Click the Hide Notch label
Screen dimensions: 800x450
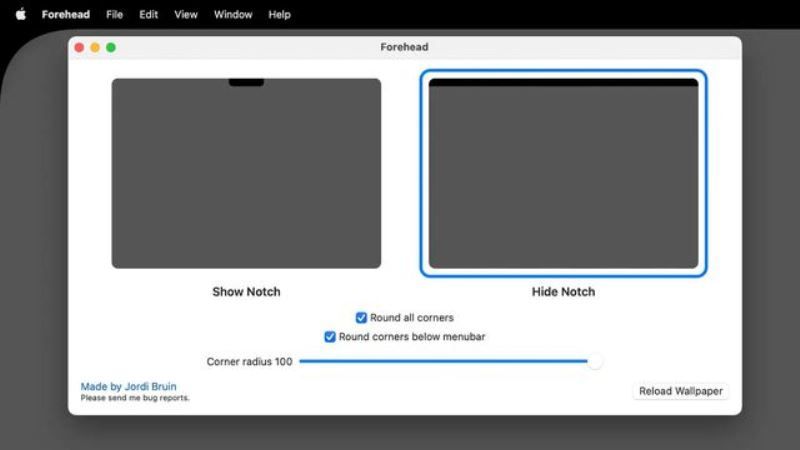(563, 292)
